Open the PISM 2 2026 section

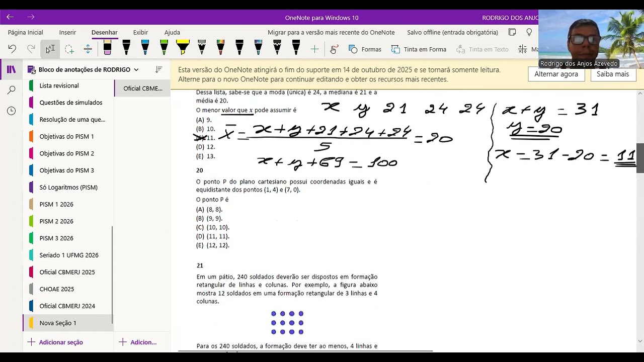point(67,221)
